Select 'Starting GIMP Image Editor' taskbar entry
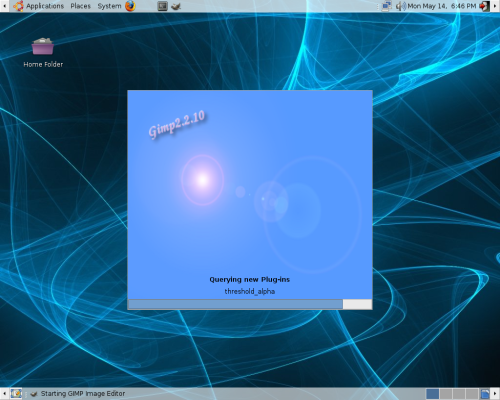 click(78, 394)
